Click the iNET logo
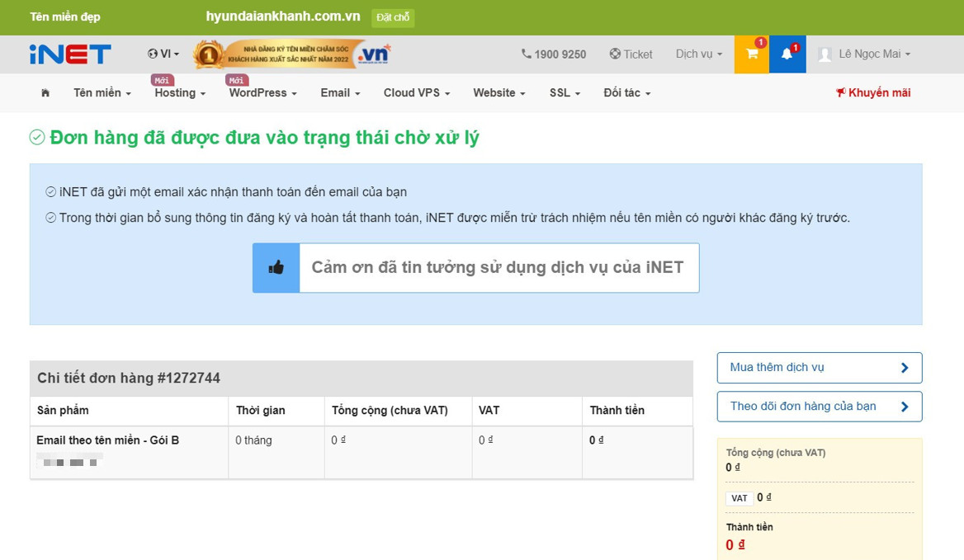 point(70,54)
